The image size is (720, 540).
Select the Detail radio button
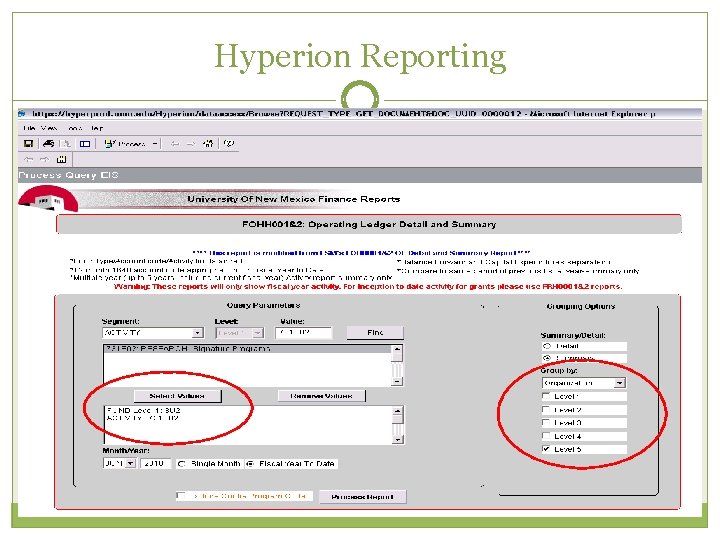[547, 346]
